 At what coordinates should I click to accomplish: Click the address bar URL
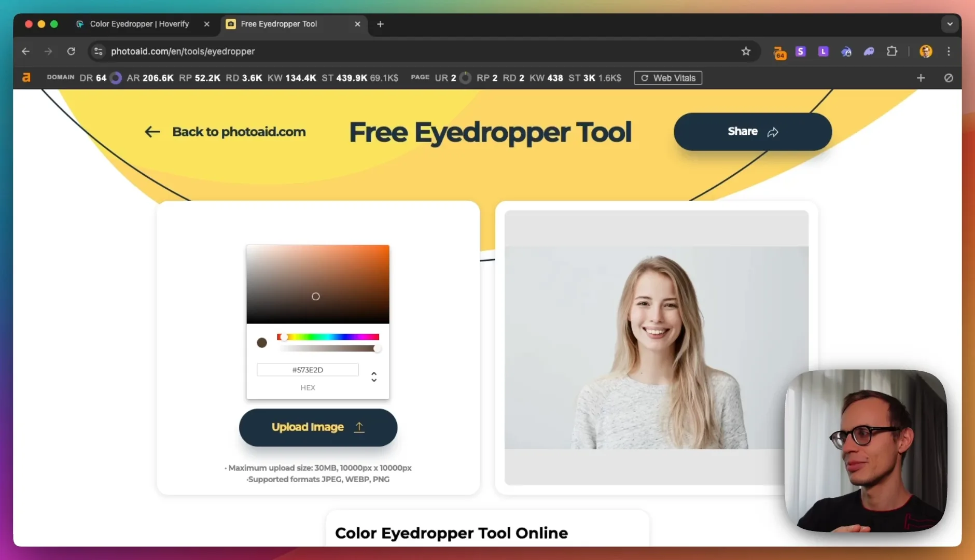[x=183, y=51]
